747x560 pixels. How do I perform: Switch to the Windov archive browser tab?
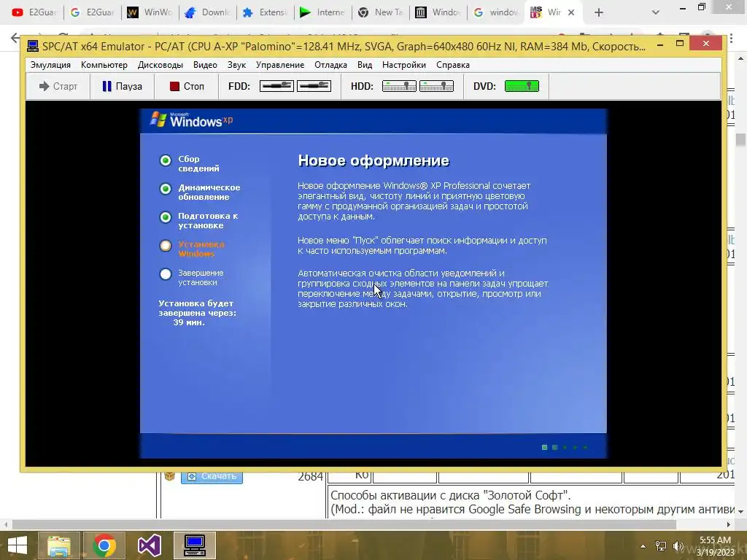[438, 12]
